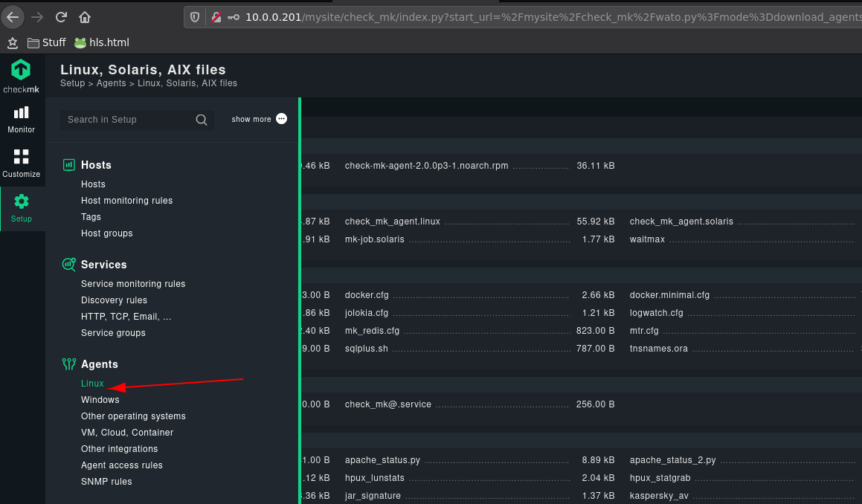This screenshot has height=504, width=862.
Task: Download hpux_statgrab
Action: (x=660, y=478)
